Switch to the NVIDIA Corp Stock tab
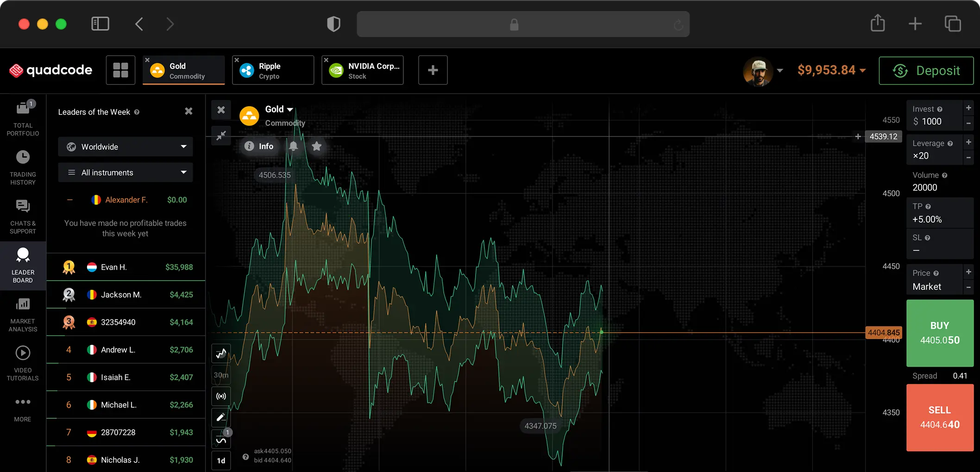Screen dimensions: 980x472 coord(363,70)
